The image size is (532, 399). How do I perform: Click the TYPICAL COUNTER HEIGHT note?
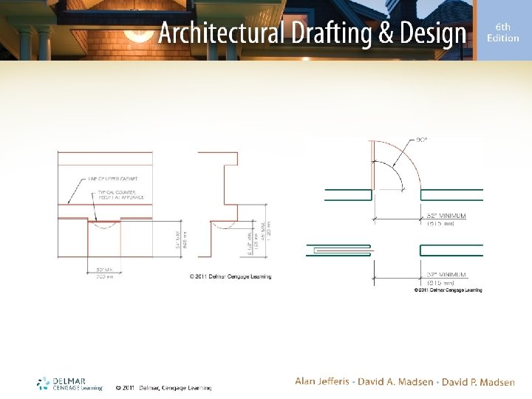pyautogui.click(x=121, y=195)
